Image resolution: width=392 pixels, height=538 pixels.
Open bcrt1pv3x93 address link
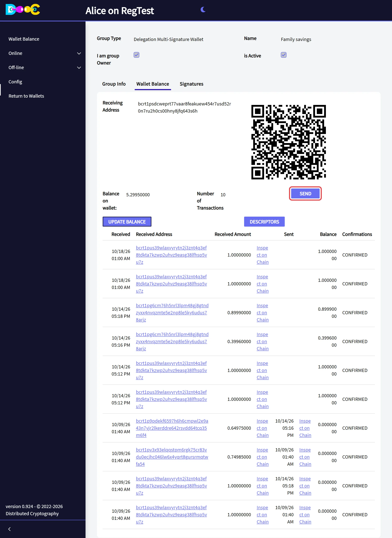click(x=172, y=457)
